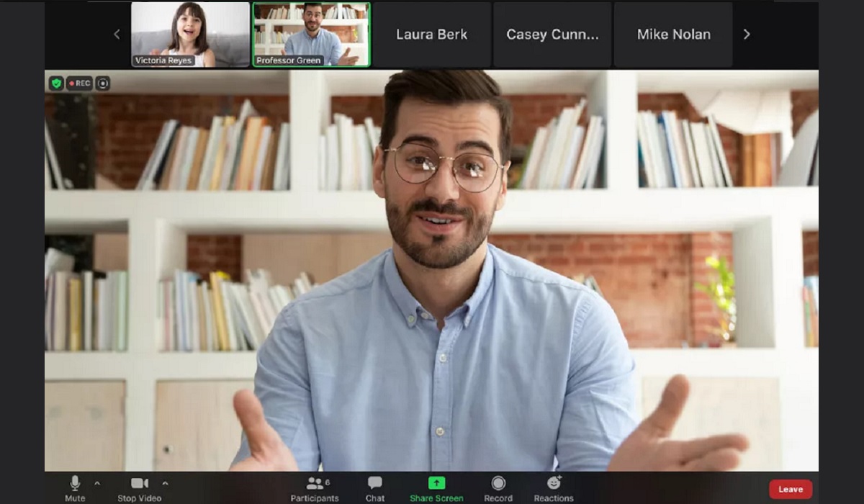This screenshot has height=504, width=864.
Task: Select Casey Cunn... participant tile
Action: pyautogui.click(x=552, y=35)
